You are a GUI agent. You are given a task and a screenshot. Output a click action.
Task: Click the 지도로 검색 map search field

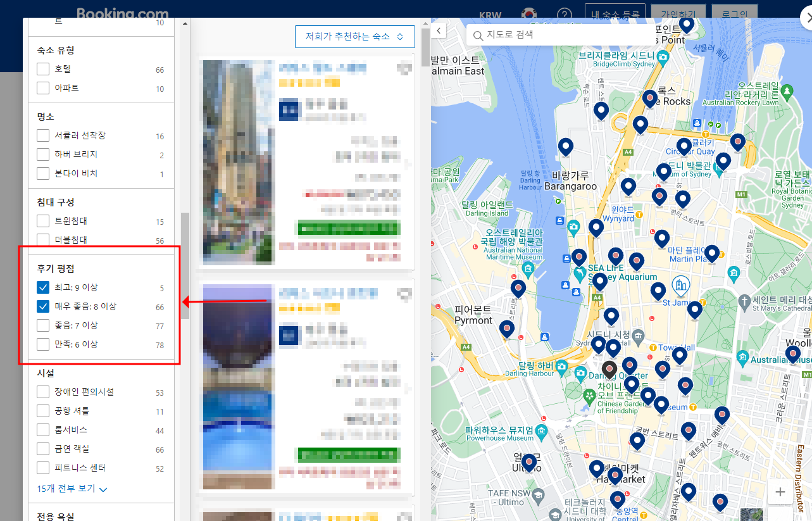(560, 35)
